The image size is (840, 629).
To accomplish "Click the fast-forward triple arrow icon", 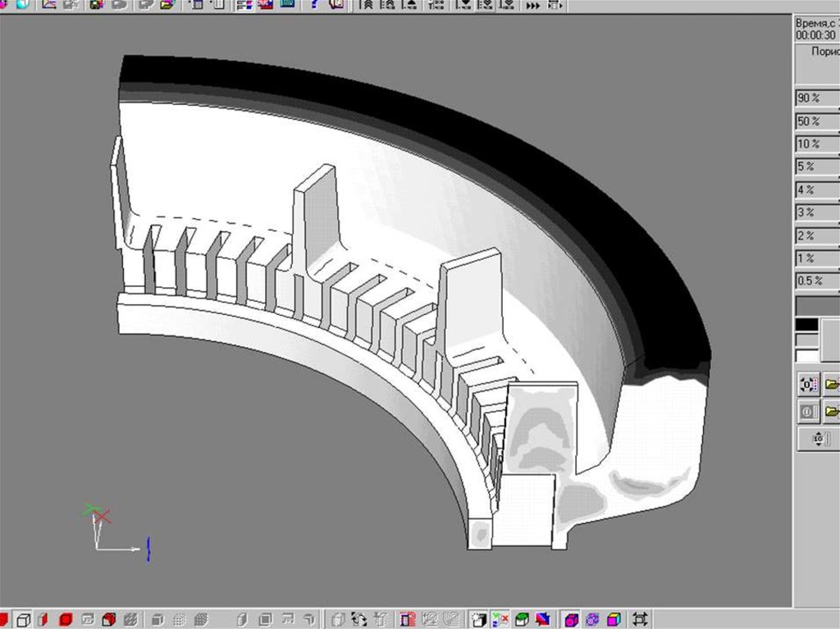I will (533, 5).
